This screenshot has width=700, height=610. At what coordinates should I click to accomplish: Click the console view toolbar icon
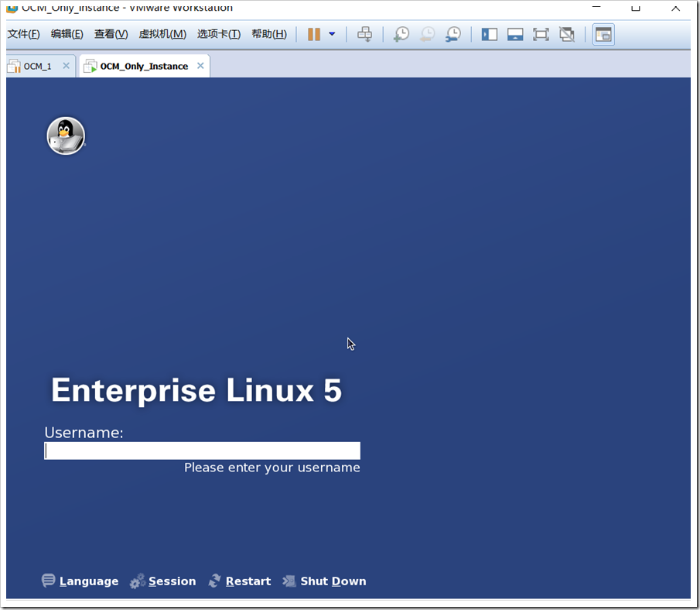pos(603,34)
